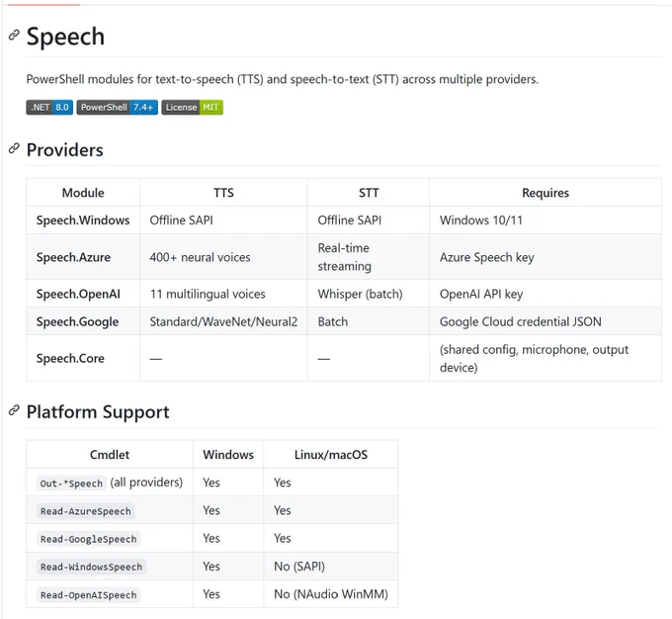The width and height of the screenshot is (672, 619).
Task: Click the PowerShell modules description paragraph
Action: click(x=283, y=79)
